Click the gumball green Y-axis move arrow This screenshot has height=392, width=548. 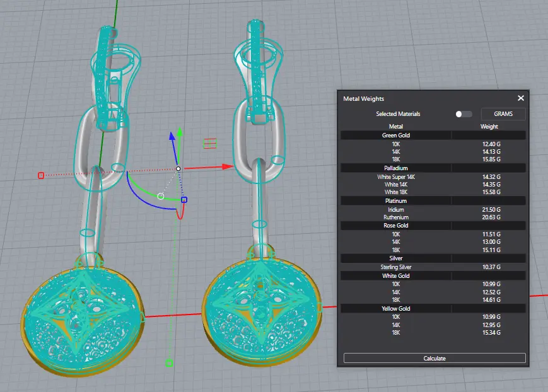[180, 133]
